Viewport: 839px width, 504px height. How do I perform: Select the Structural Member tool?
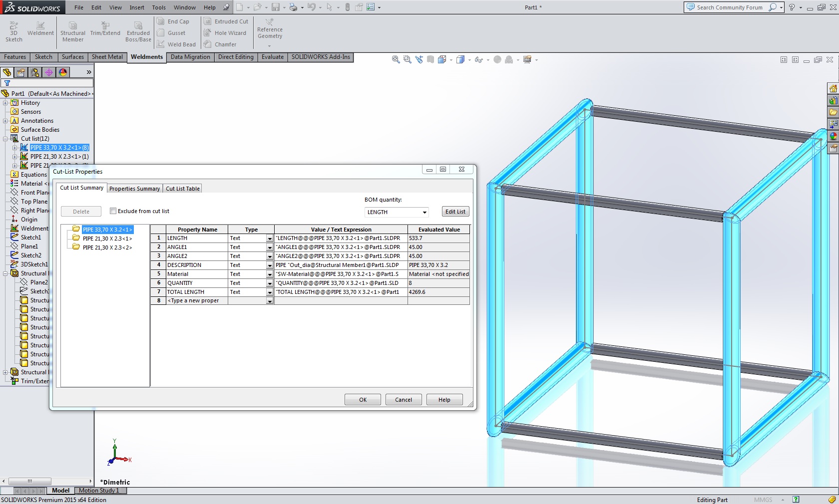click(x=73, y=31)
